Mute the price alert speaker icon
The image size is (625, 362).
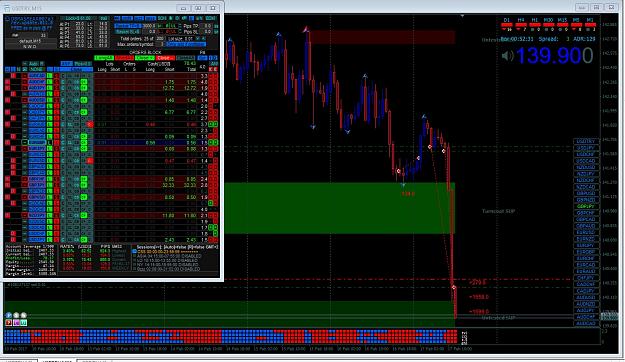click(x=507, y=56)
